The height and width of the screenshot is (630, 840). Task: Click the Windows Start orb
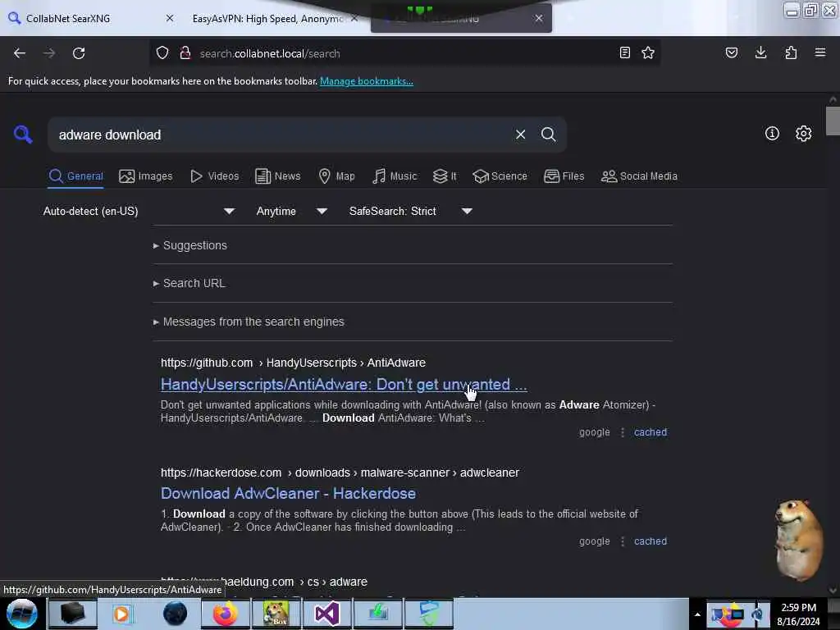pos(22,614)
